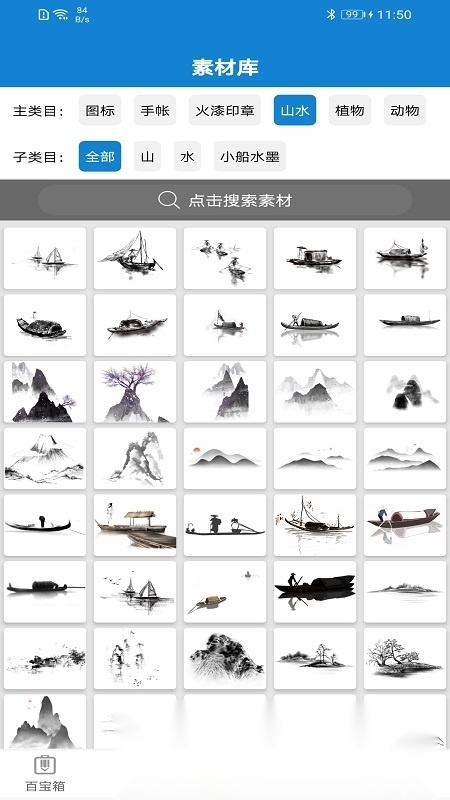
Task: Pick the sailboats with flying birds thumbnail
Action: click(135, 592)
